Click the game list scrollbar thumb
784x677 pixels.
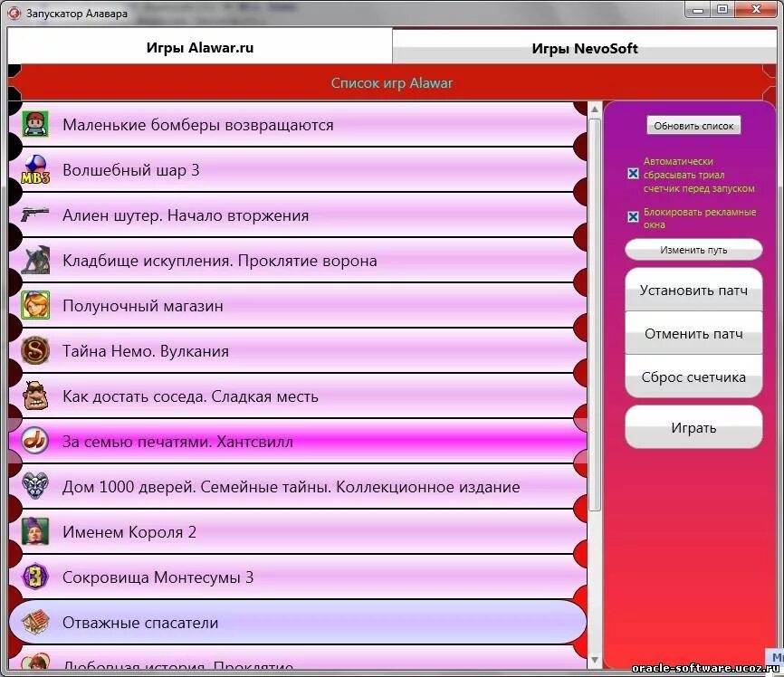595,315
